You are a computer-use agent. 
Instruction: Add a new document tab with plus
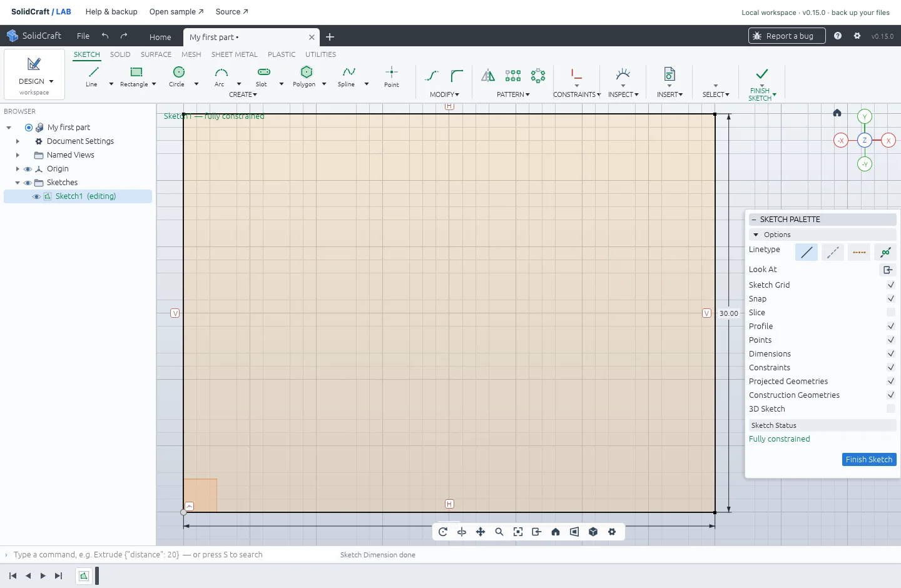(x=330, y=37)
